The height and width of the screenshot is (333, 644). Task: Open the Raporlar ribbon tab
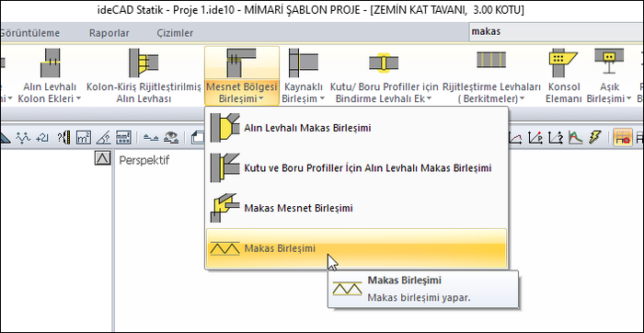(x=109, y=33)
